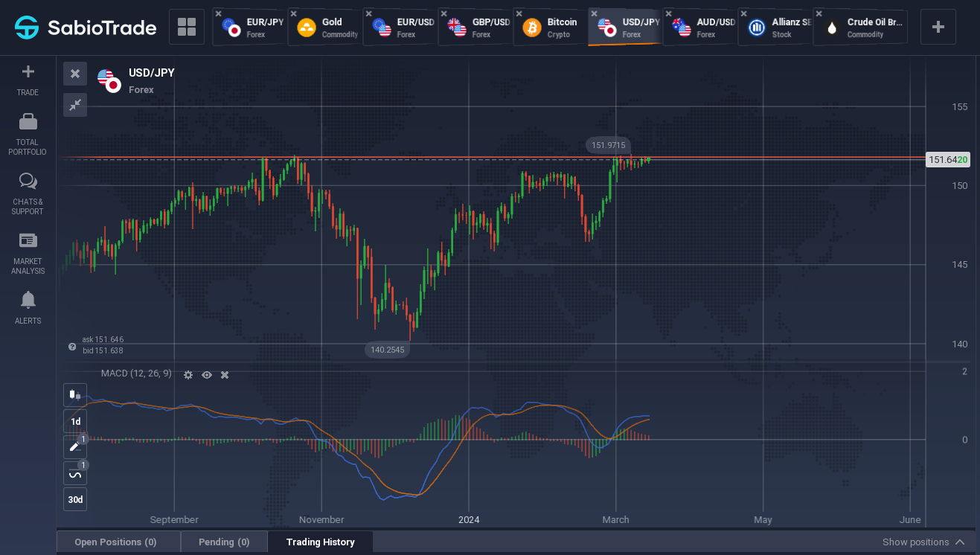Open the Alerts bell icon
980x555 pixels.
(28, 300)
